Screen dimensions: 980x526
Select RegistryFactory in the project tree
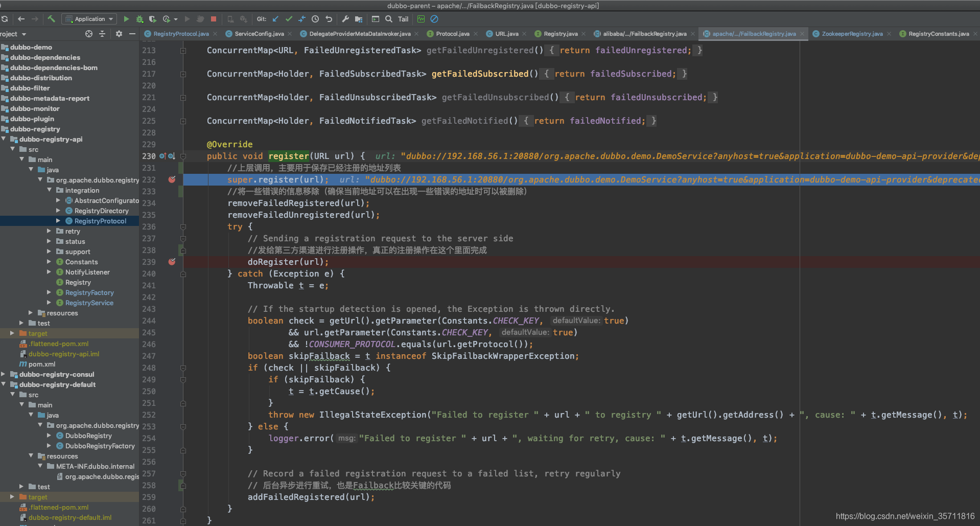point(89,292)
